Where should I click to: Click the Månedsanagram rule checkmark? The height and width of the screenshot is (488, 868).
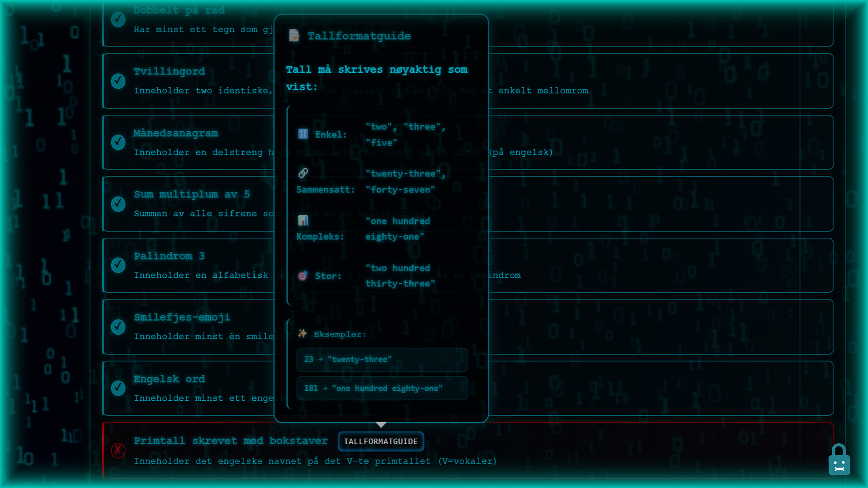click(118, 142)
